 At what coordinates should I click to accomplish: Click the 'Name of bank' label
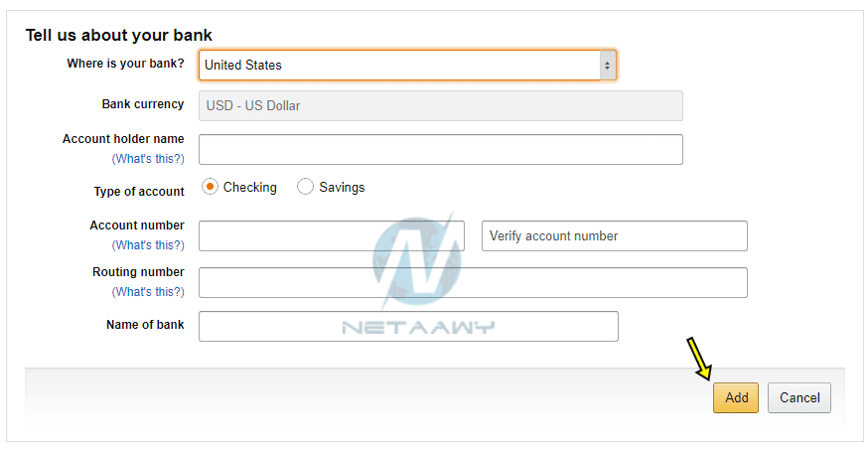tap(145, 325)
